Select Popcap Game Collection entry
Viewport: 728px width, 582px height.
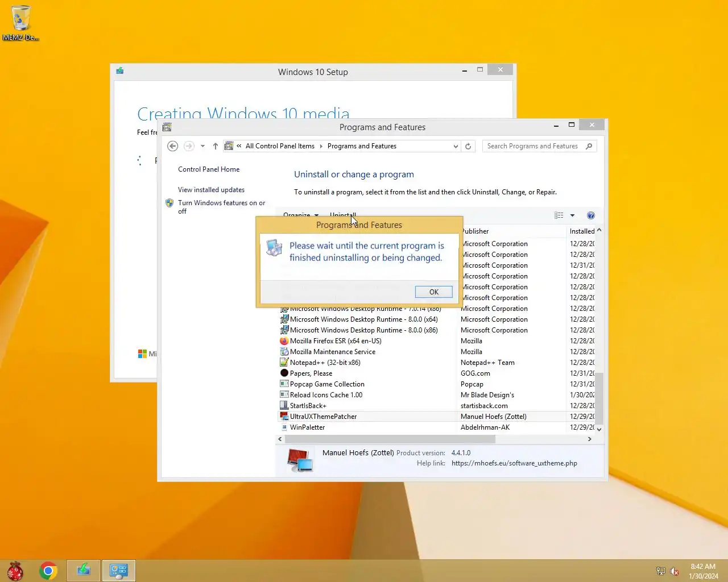pyautogui.click(x=327, y=384)
